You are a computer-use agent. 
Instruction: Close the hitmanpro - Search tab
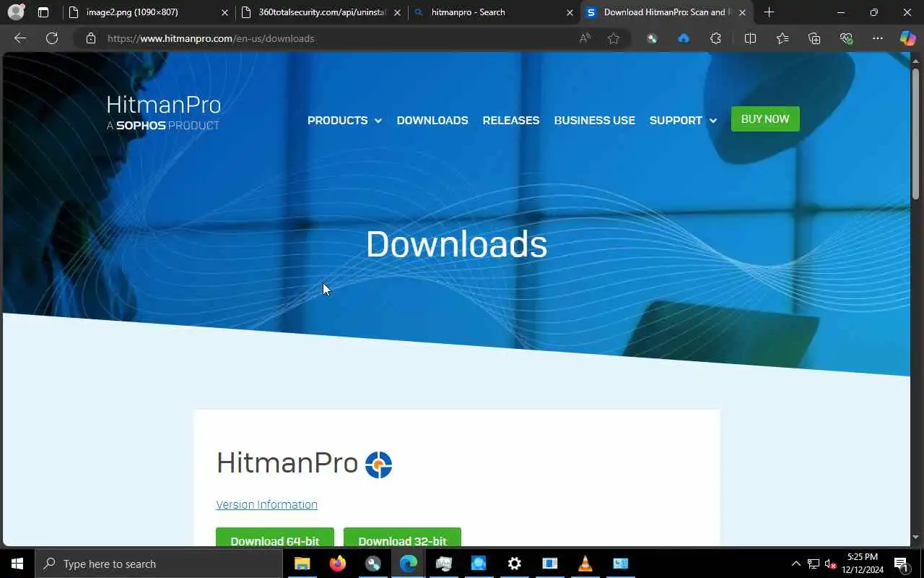[570, 12]
